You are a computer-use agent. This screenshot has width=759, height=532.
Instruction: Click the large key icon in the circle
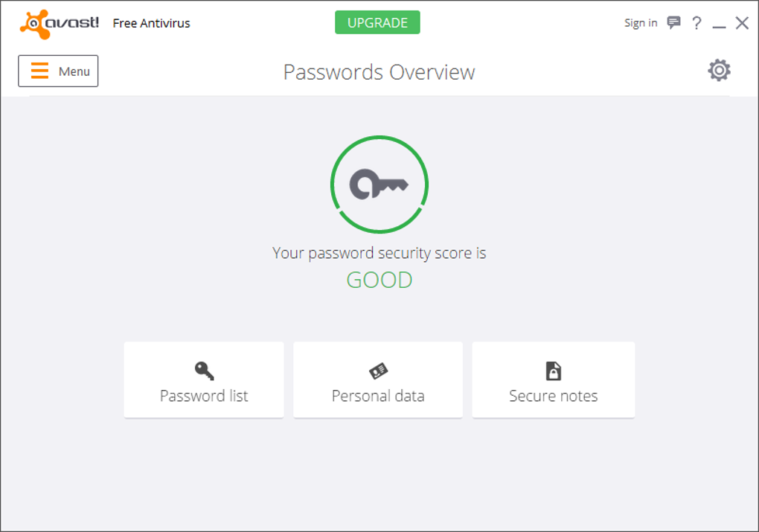(x=379, y=184)
